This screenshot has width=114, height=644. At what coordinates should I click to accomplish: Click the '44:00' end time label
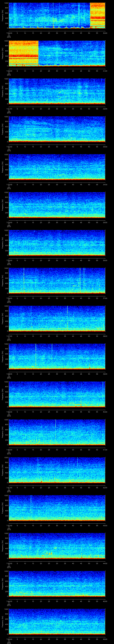[x=105, y=563]
